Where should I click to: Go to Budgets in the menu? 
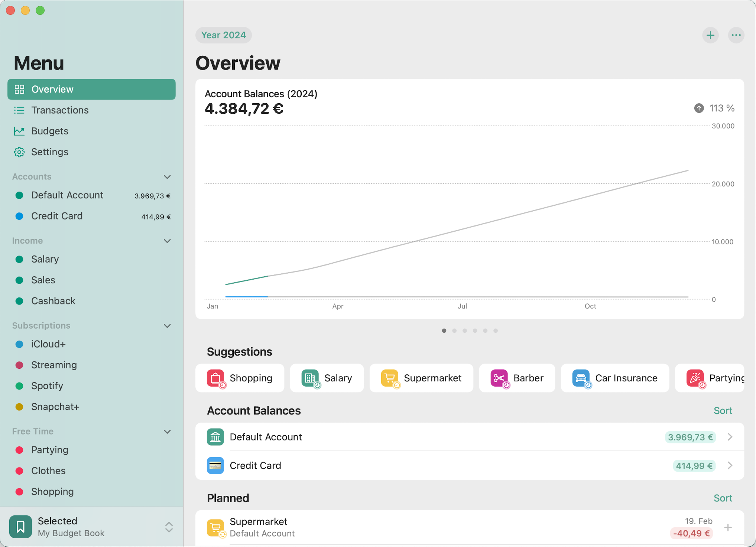click(50, 131)
